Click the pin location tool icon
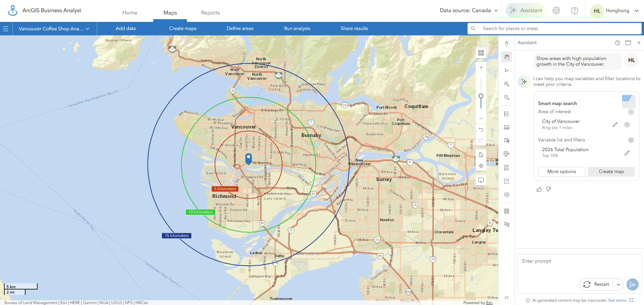 click(507, 43)
